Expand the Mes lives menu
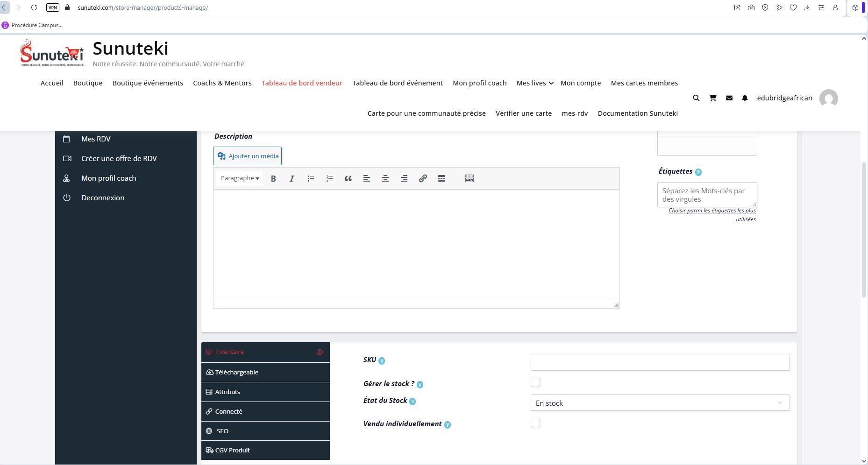Image resolution: width=868 pixels, height=465 pixels. pos(535,83)
